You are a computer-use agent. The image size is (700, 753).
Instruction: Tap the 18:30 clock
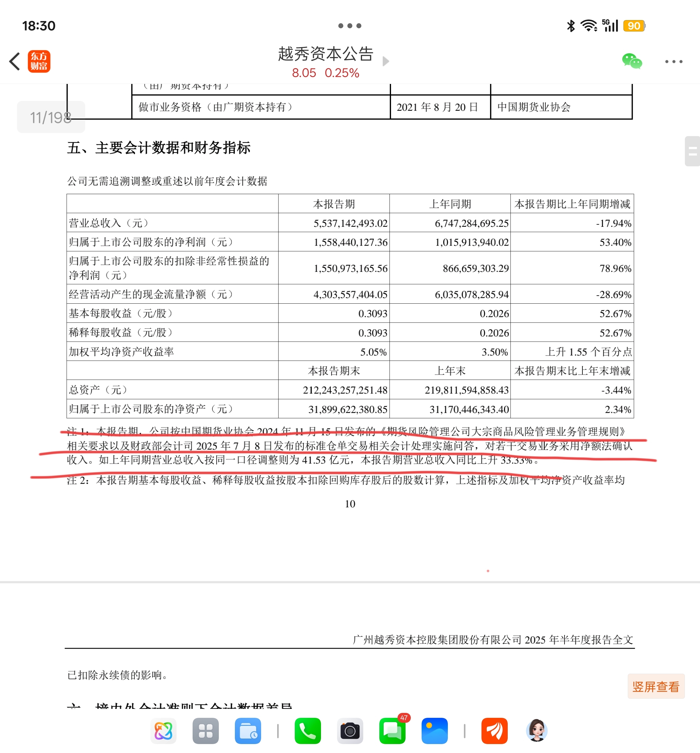pos(39,26)
